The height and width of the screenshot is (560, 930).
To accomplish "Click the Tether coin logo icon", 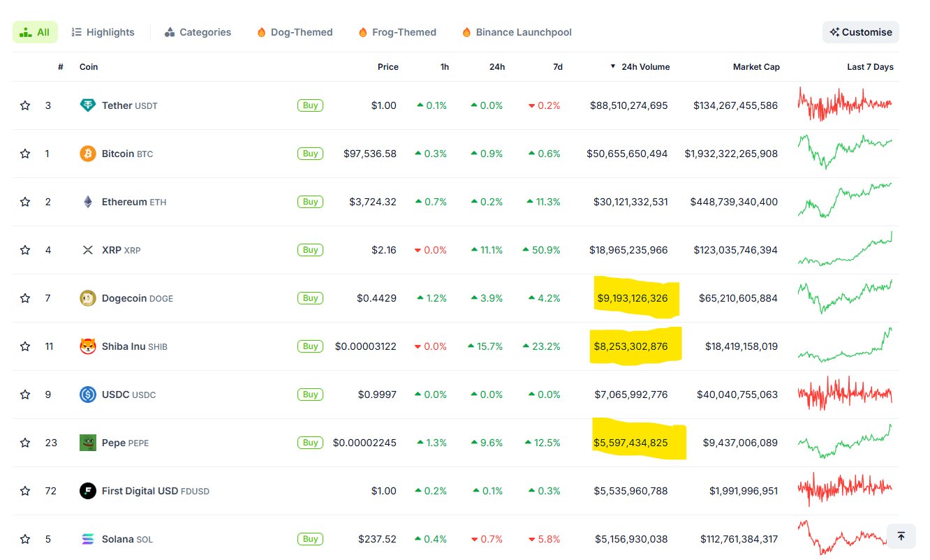I will (88, 105).
